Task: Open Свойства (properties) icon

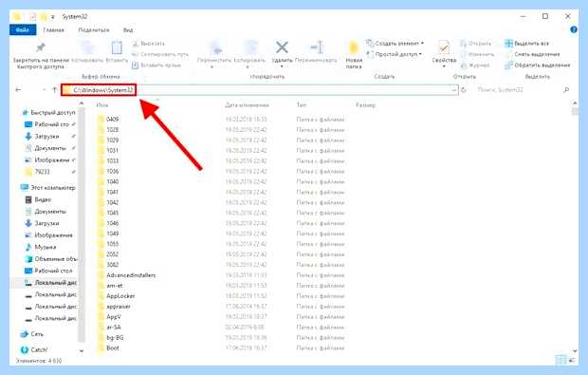Action: pyautogui.click(x=444, y=48)
